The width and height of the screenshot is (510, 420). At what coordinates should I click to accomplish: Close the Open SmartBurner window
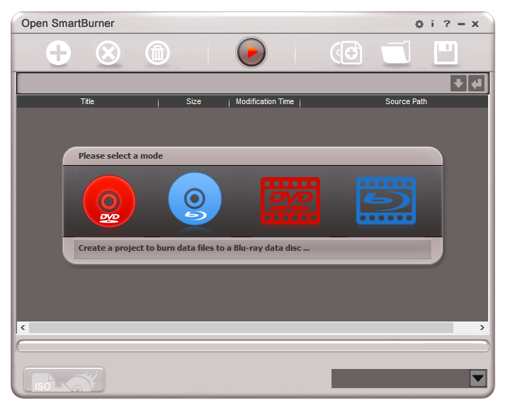[x=475, y=24]
